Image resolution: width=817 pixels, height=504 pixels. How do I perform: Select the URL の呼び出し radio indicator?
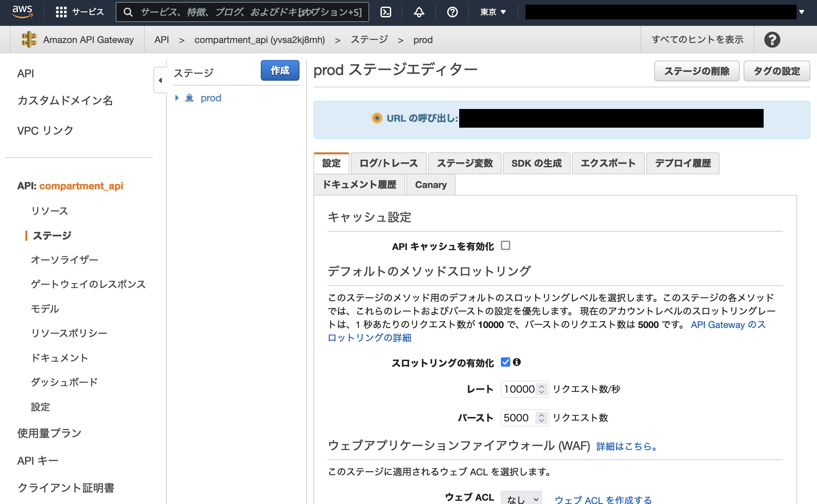click(x=377, y=118)
